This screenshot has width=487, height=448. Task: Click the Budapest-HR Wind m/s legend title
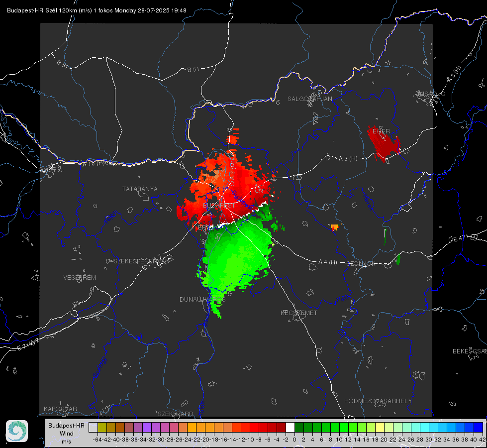(66, 434)
